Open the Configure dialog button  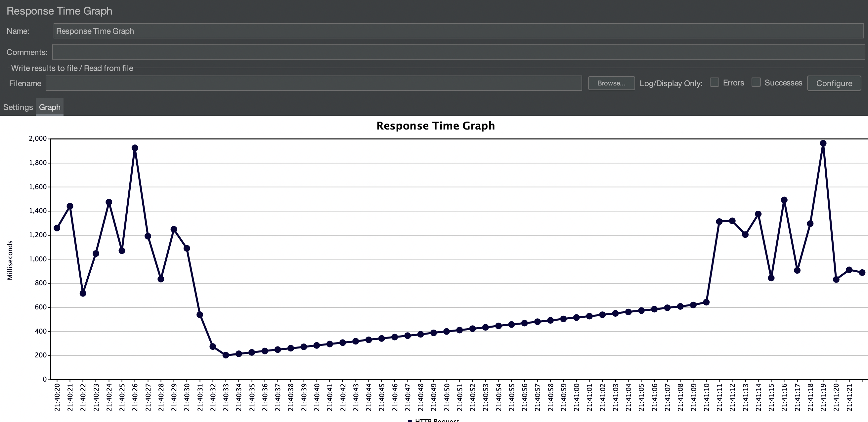coord(834,83)
